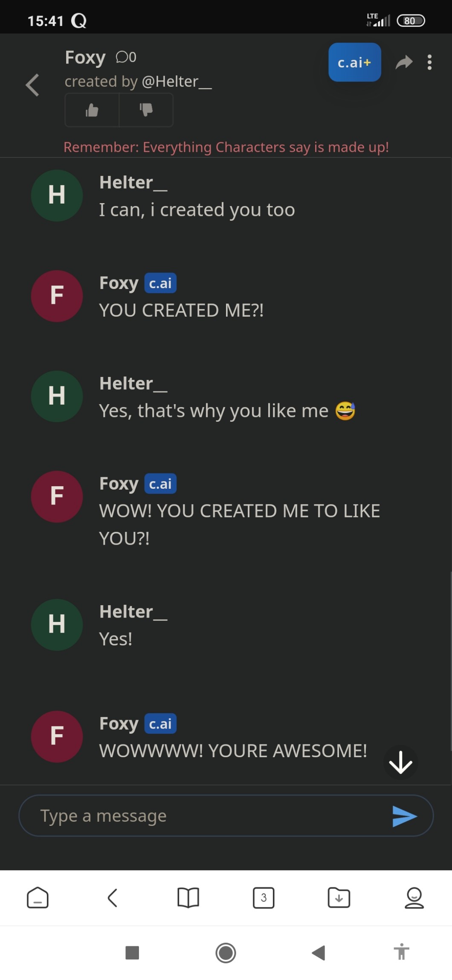Open browser bookmarks book icon
The image size is (452, 980).
pyautogui.click(x=188, y=898)
